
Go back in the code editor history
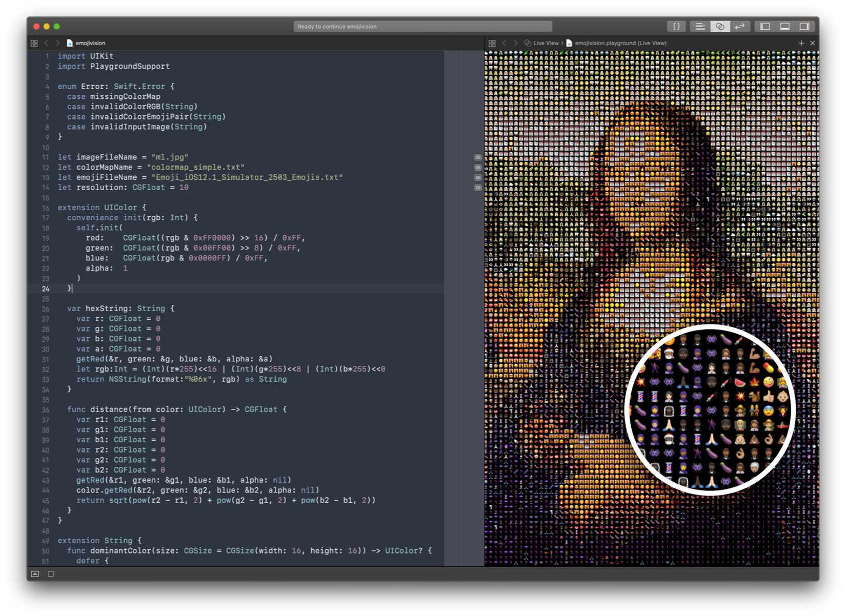[46, 43]
